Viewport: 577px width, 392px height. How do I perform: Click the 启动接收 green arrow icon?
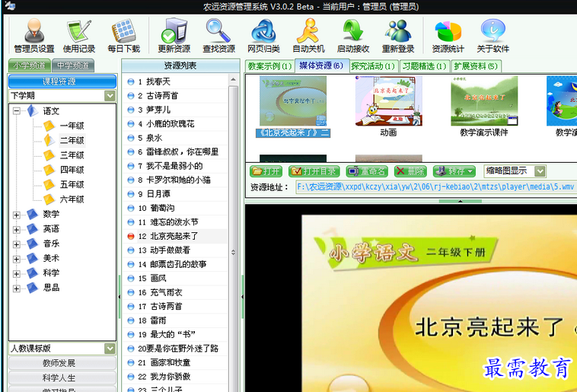[353, 36]
